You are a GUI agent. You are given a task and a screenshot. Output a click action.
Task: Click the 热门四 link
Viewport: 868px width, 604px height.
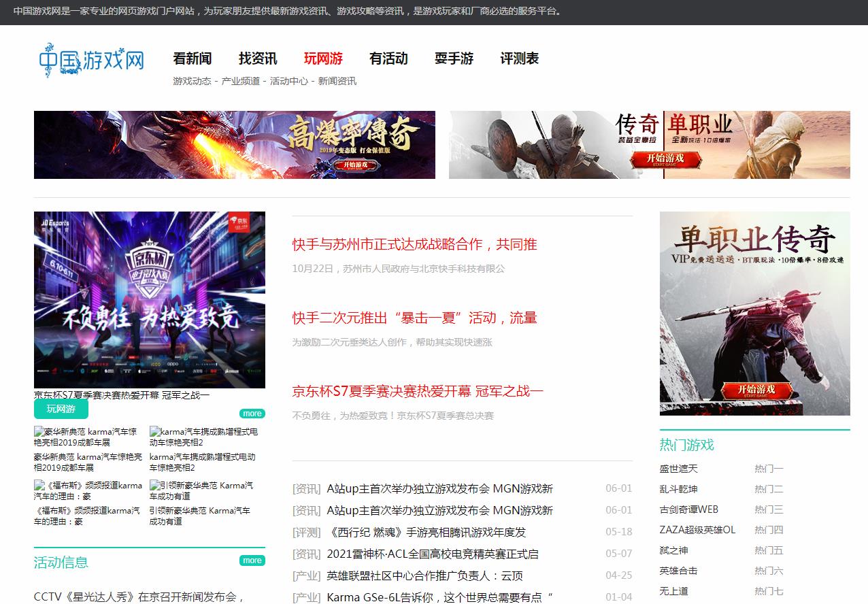tap(769, 530)
